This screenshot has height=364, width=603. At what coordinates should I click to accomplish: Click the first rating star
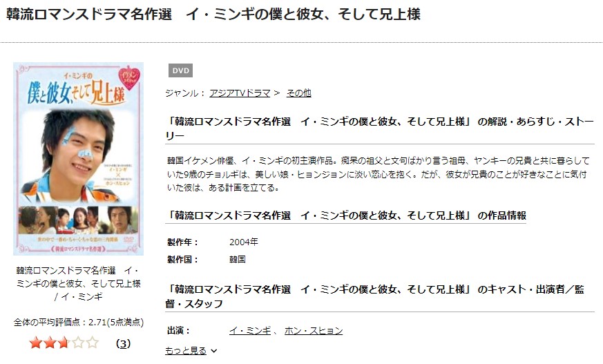(35, 343)
